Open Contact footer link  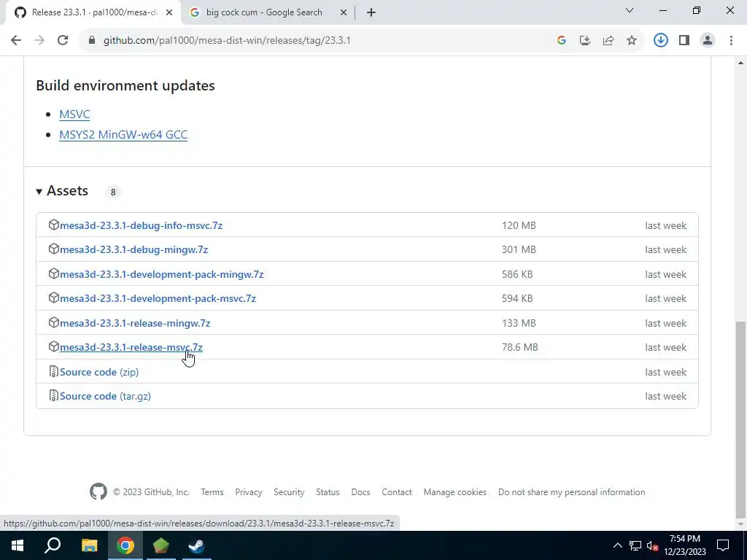tap(397, 492)
